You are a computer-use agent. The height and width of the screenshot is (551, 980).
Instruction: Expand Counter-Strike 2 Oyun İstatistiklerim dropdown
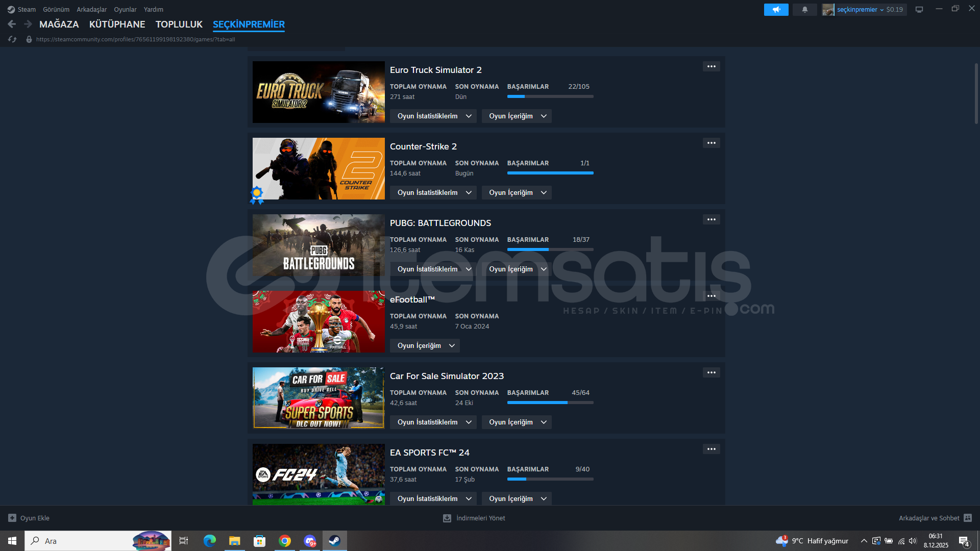click(x=433, y=193)
